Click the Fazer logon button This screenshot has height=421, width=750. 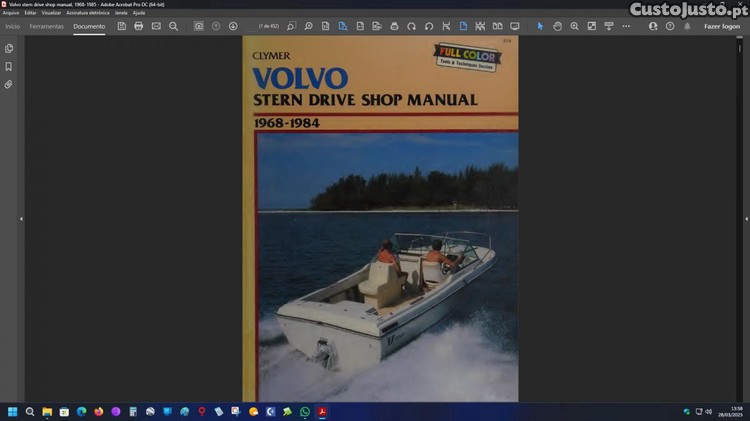click(x=721, y=26)
